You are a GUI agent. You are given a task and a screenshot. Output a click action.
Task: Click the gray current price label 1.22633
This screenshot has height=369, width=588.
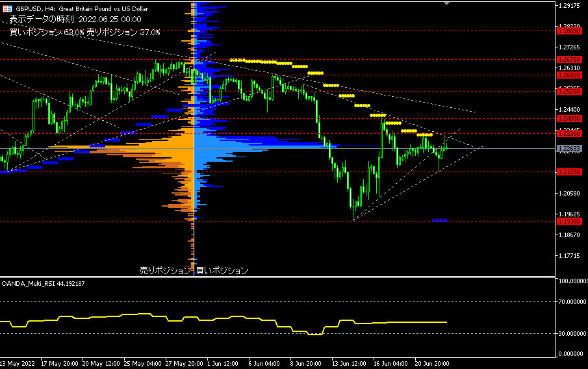[569, 149]
